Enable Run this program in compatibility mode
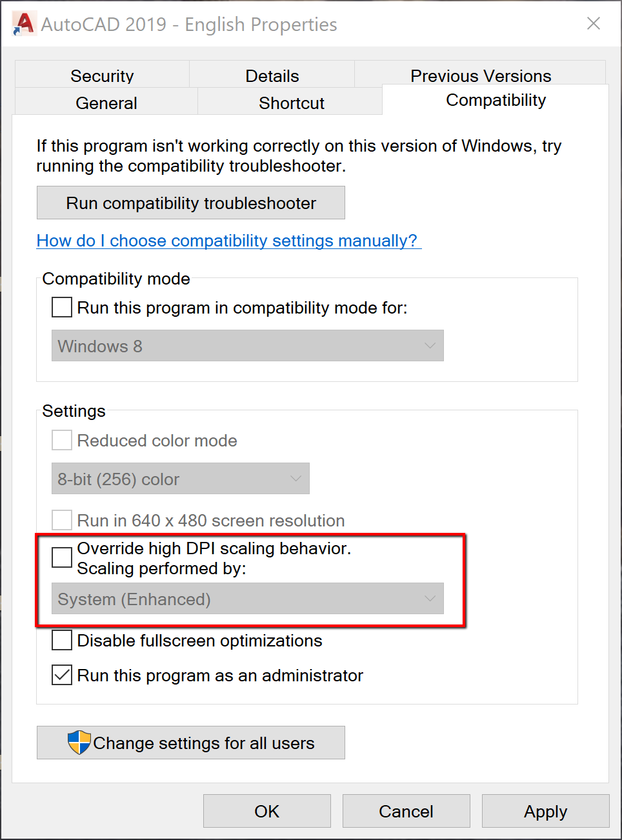The image size is (622, 840). coord(62,307)
